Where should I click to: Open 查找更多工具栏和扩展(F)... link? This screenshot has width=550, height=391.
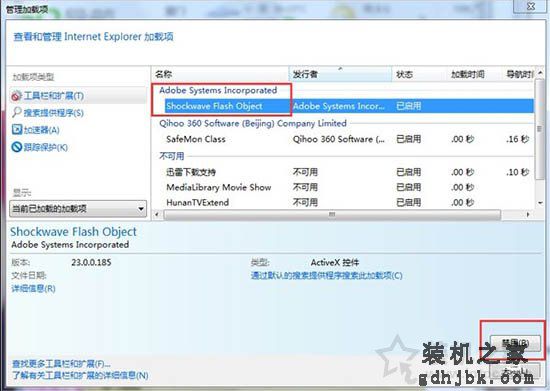click(61, 363)
